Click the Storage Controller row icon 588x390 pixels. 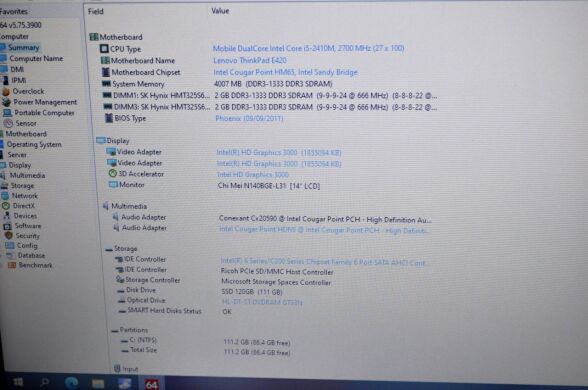[120, 280]
